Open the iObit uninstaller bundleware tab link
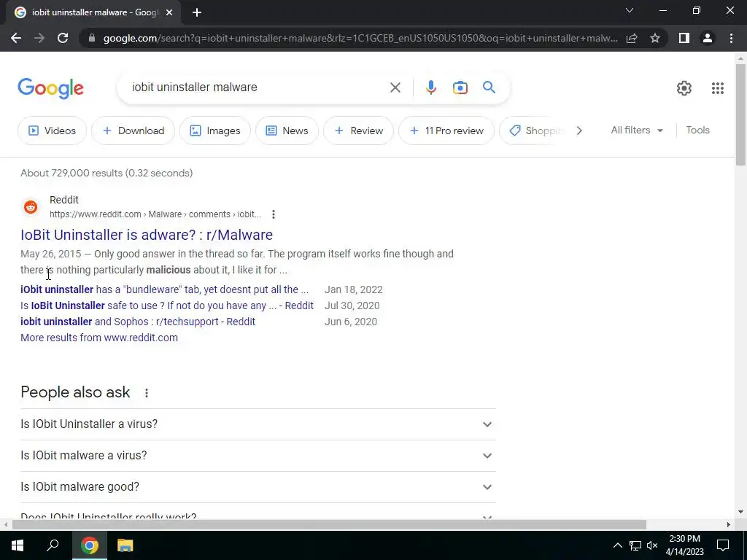The height and width of the screenshot is (560, 747). pos(164,289)
